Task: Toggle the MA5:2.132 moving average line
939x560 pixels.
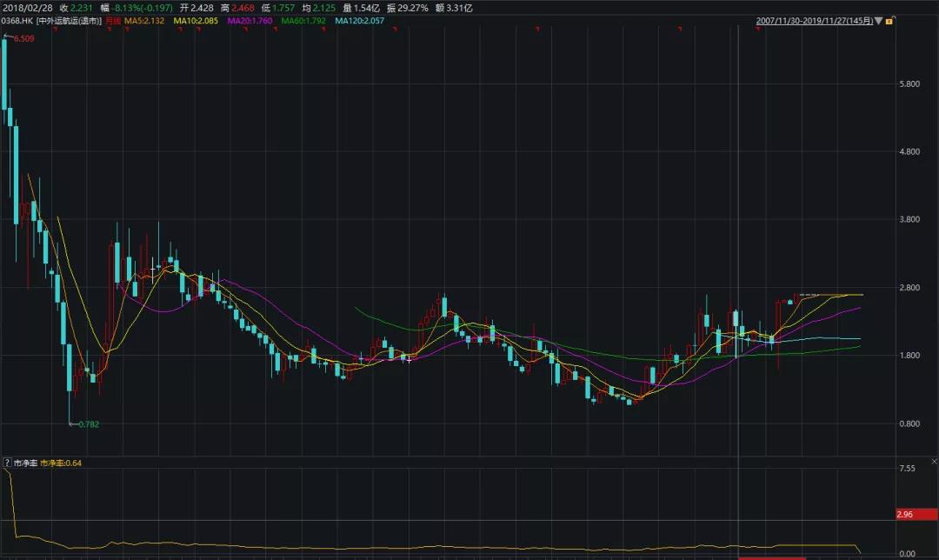Action: tap(144, 20)
